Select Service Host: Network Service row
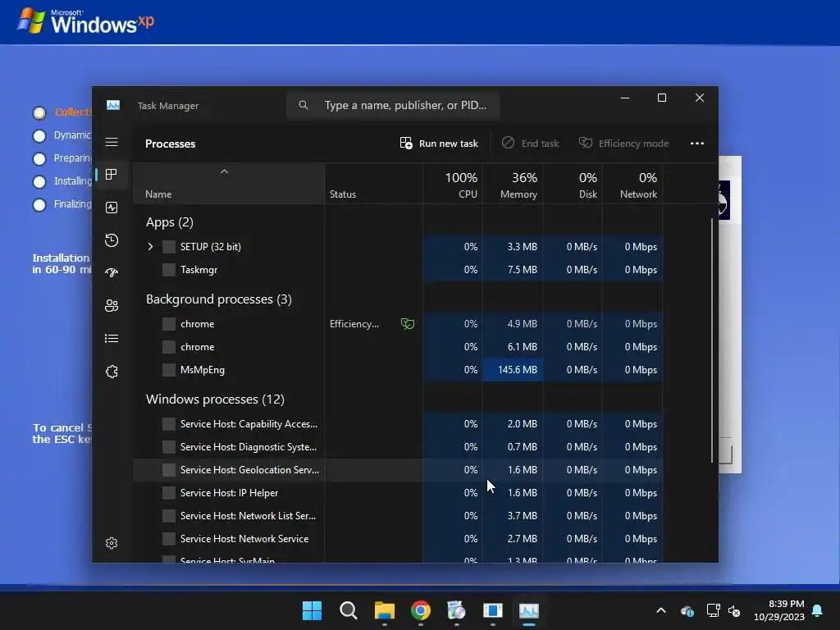 [398, 539]
